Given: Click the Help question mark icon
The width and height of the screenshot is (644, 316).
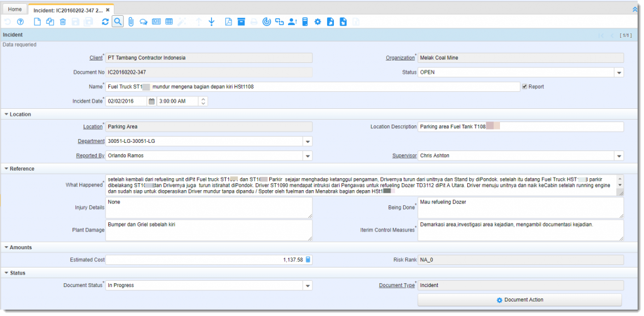Looking at the screenshot, I should pyautogui.click(x=20, y=22).
